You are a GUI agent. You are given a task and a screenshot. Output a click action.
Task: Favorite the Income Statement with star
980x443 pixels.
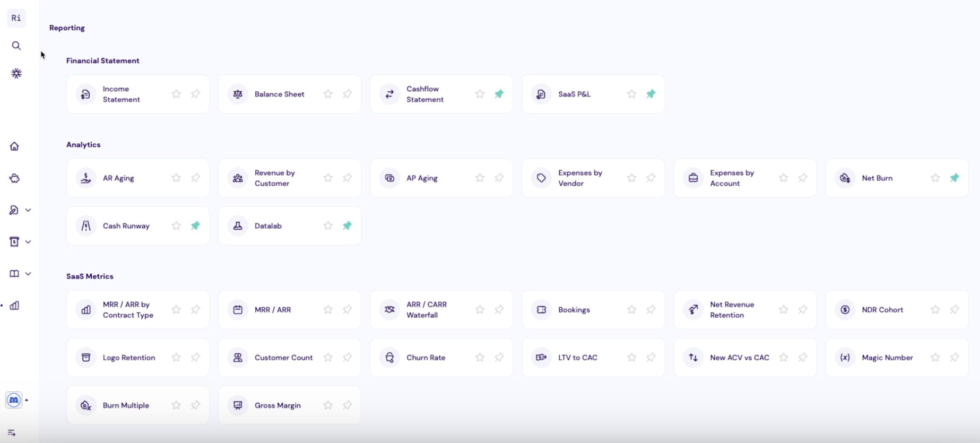(x=176, y=94)
